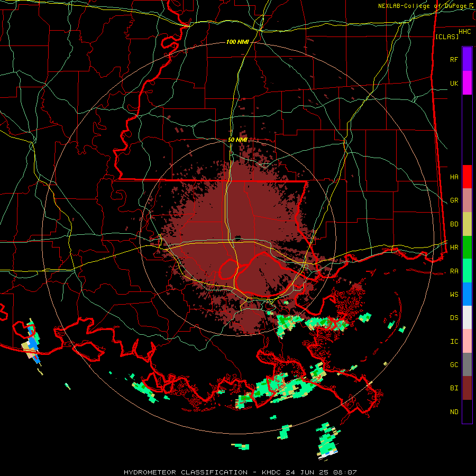
Task: Click the 24 JUN 25 date text
Action: click(307, 472)
